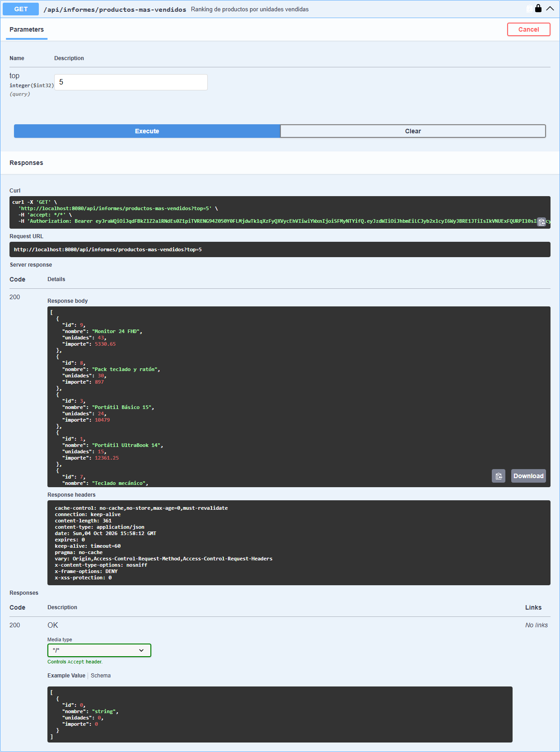Click "Portátil UltraBook 14" value

coord(126,445)
